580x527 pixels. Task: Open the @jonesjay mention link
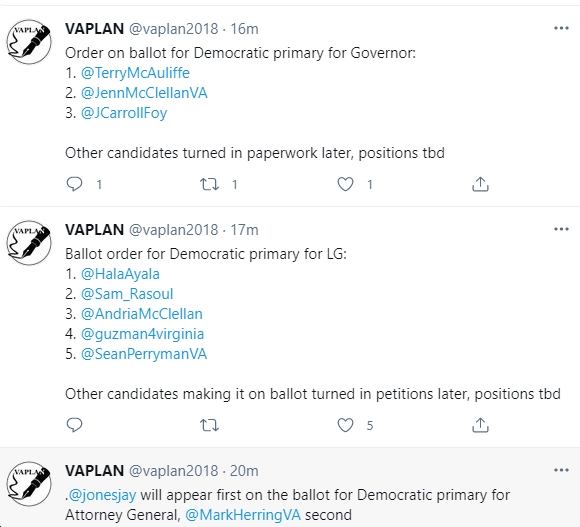click(x=102, y=495)
